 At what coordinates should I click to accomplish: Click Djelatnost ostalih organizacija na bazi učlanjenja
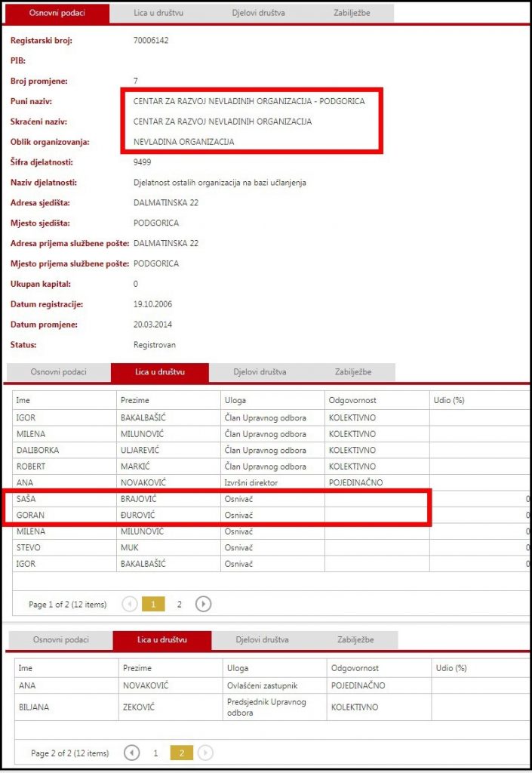click(220, 183)
